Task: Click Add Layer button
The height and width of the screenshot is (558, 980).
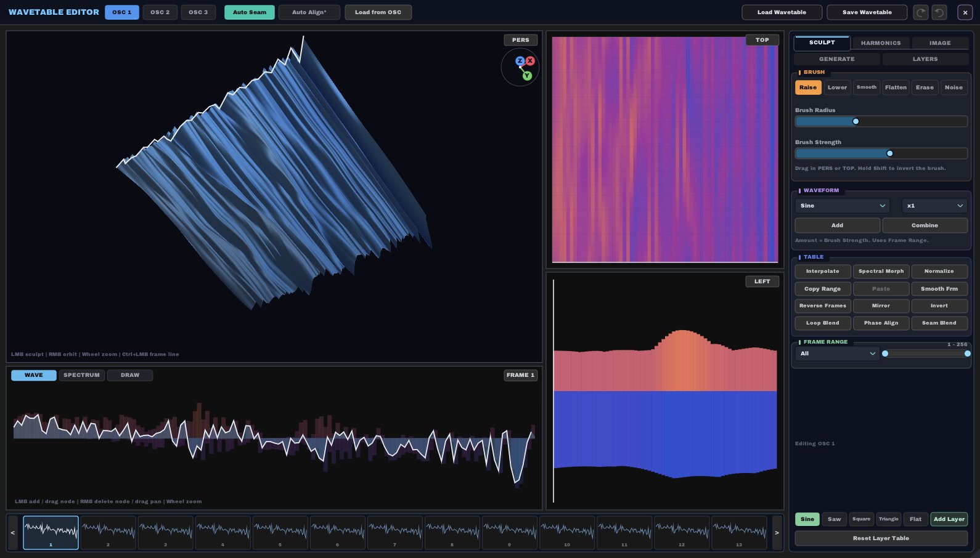Action: (949, 519)
